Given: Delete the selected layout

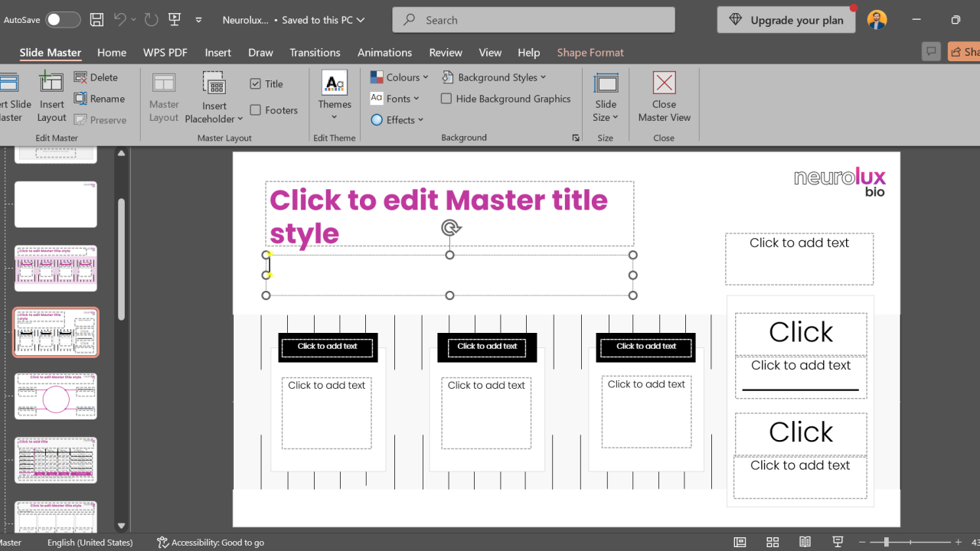Looking at the screenshot, I should [x=96, y=77].
